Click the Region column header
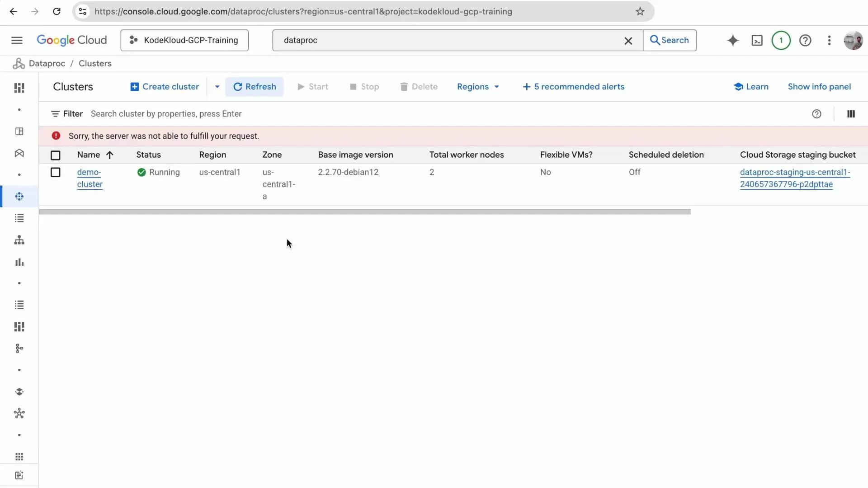This screenshot has width=868, height=488. pos(212,155)
